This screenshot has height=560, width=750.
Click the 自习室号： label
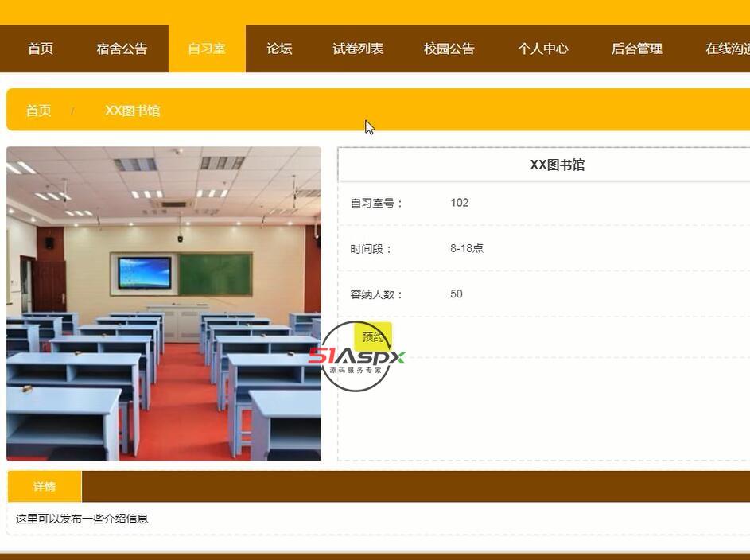[376, 204]
